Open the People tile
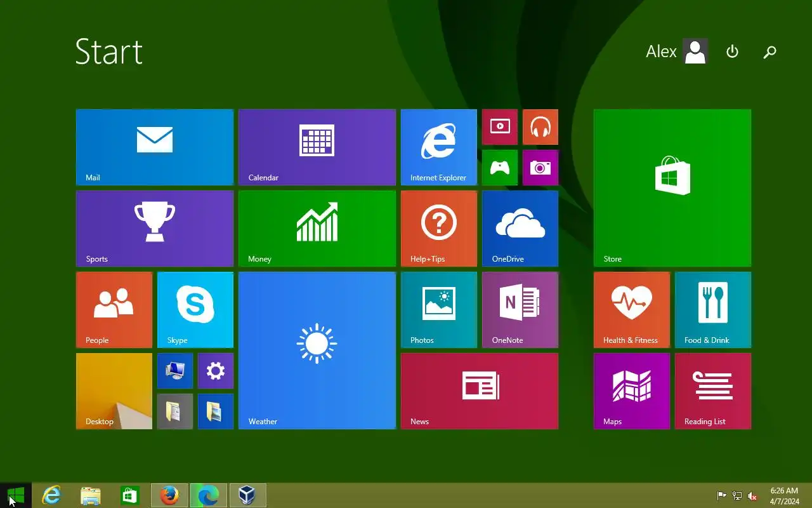The image size is (812, 508). (x=114, y=310)
